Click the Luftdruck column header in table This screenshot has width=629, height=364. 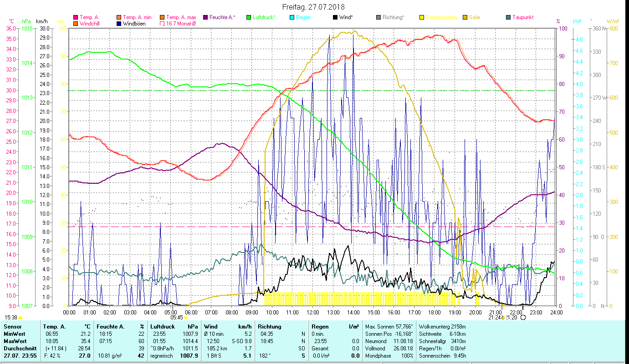pyautogui.click(x=162, y=326)
